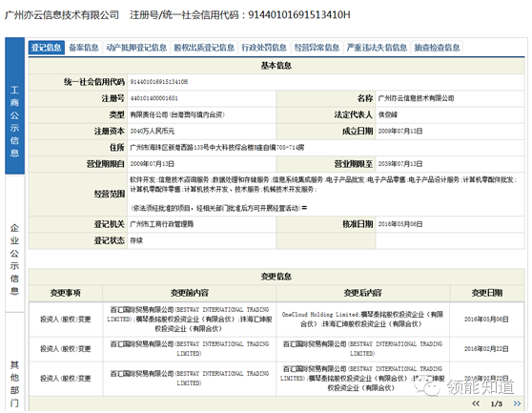Viewport: 532px width, 413px height.
Task: Click the 类型 value 有限责任公司
Action: pos(177,114)
